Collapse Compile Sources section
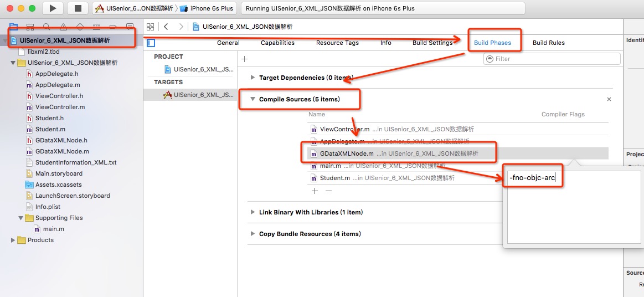 pos(253,99)
